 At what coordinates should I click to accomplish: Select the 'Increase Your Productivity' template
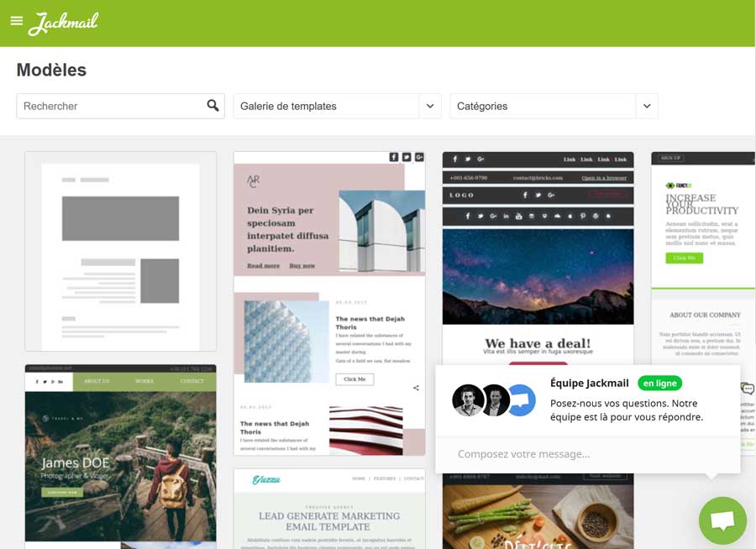pyautogui.click(x=703, y=260)
